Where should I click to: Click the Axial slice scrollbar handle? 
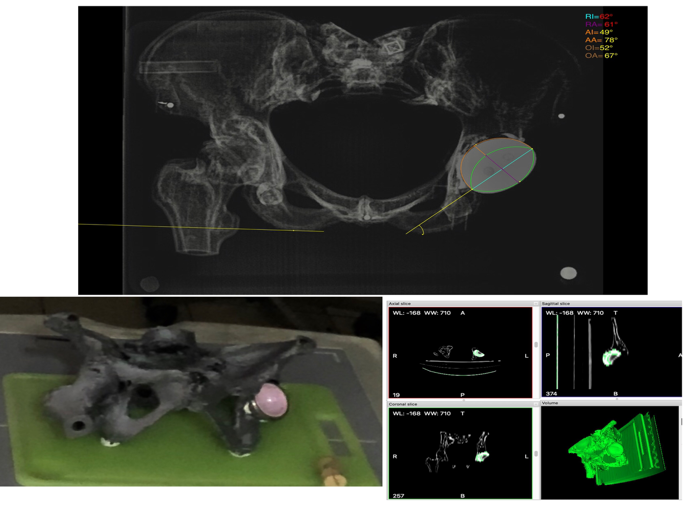(536, 345)
